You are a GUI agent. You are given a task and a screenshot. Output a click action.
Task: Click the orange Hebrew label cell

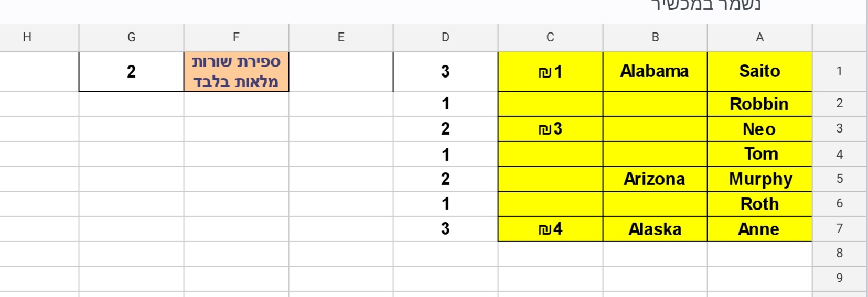pyautogui.click(x=236, y=71)
